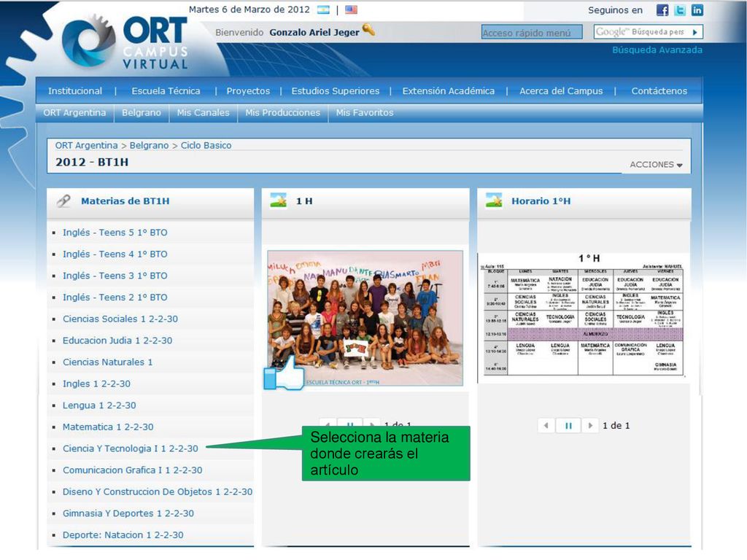Click the Seguinos en label
This screenshot has height=560, width=747.
tap(615, 10)
